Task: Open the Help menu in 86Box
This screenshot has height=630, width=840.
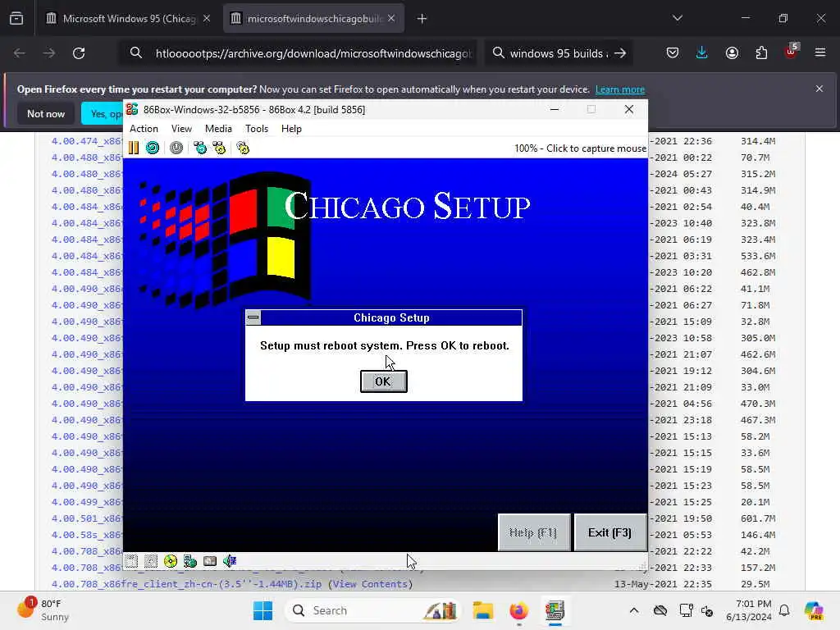Action: (291, 129)
